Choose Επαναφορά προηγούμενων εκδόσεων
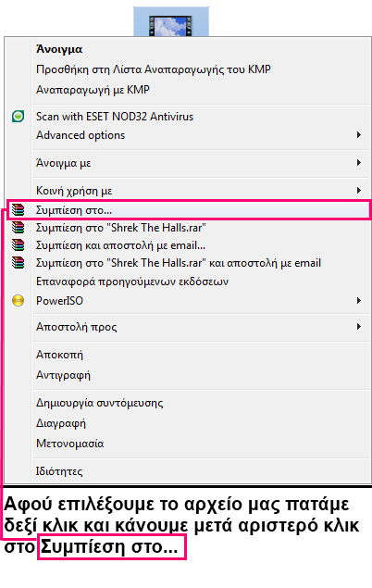This screenshot has width=372, height=588. [132, 281]
